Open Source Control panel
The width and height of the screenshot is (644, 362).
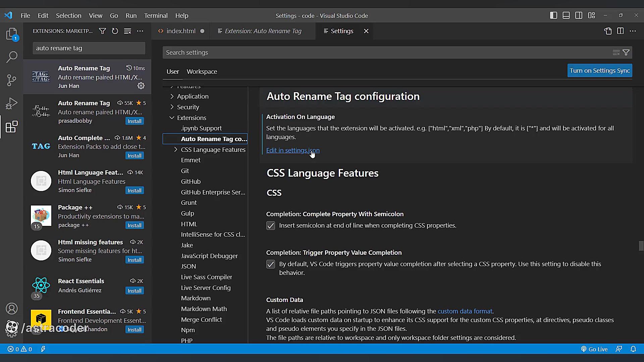[11, 80]
